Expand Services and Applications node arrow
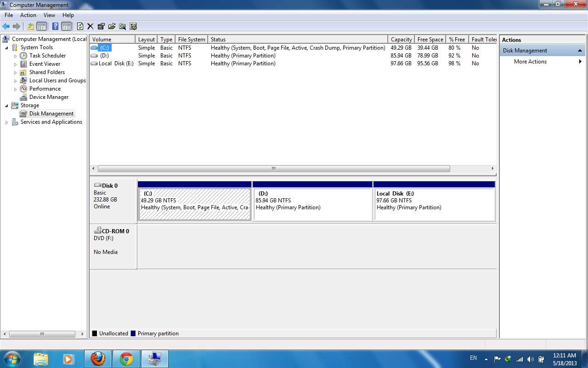 click(6, 122)
